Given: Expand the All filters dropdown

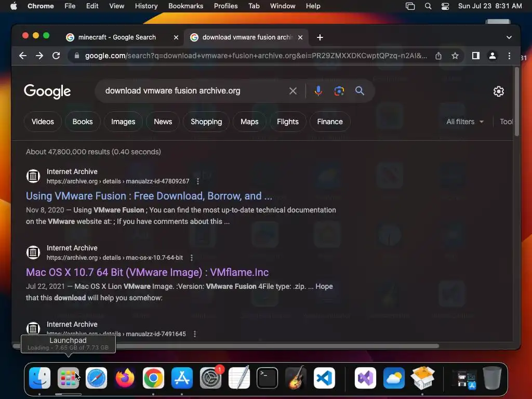Looking at the screenshot, I should 465,122.
